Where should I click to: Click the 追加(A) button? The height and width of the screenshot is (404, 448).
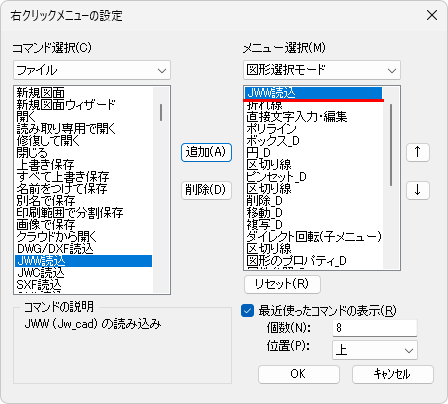point(206,152)
